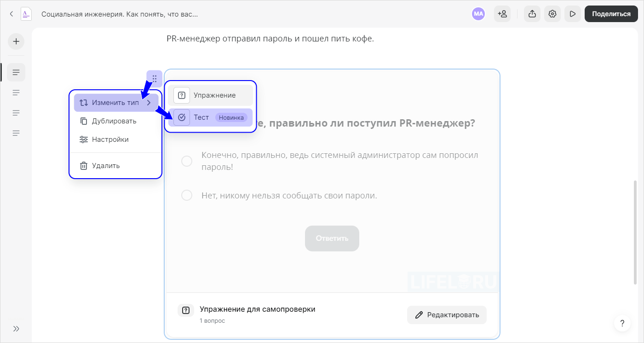Invite a collaborator via the add-person icon
Image resolution: width=644 pixels, height=343 pixels.
(502, 14)
